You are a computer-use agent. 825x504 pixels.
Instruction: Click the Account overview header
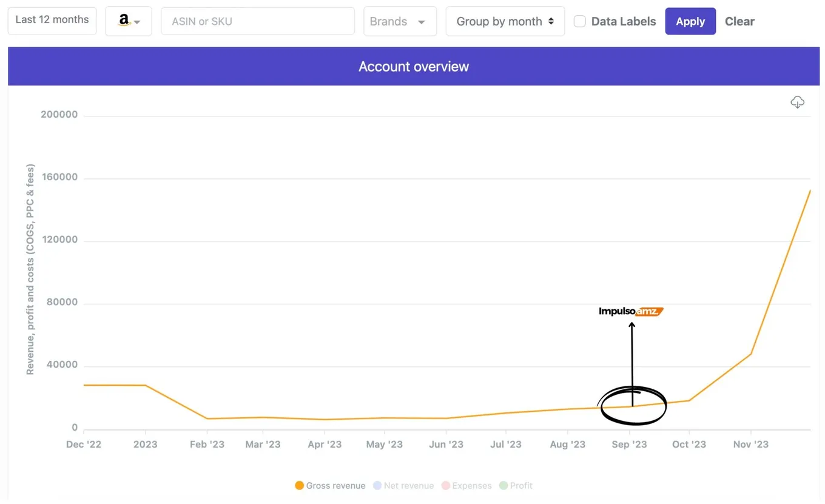(414, 66)
